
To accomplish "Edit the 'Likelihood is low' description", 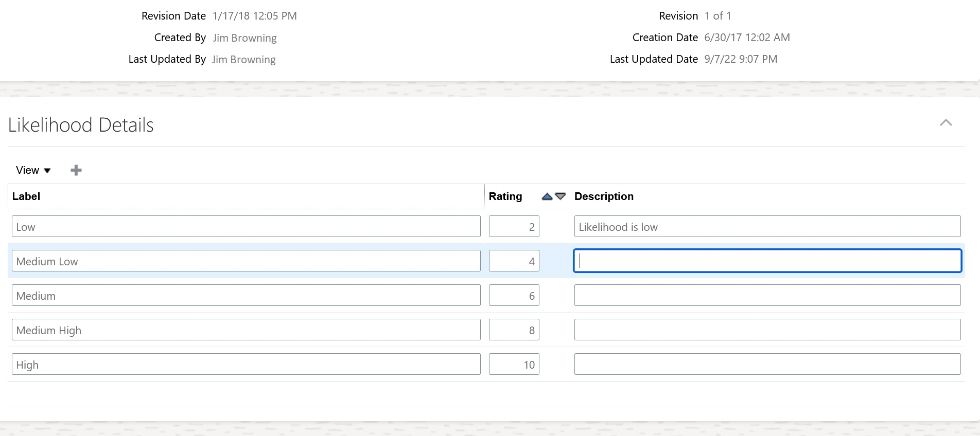I will point(767,227).
